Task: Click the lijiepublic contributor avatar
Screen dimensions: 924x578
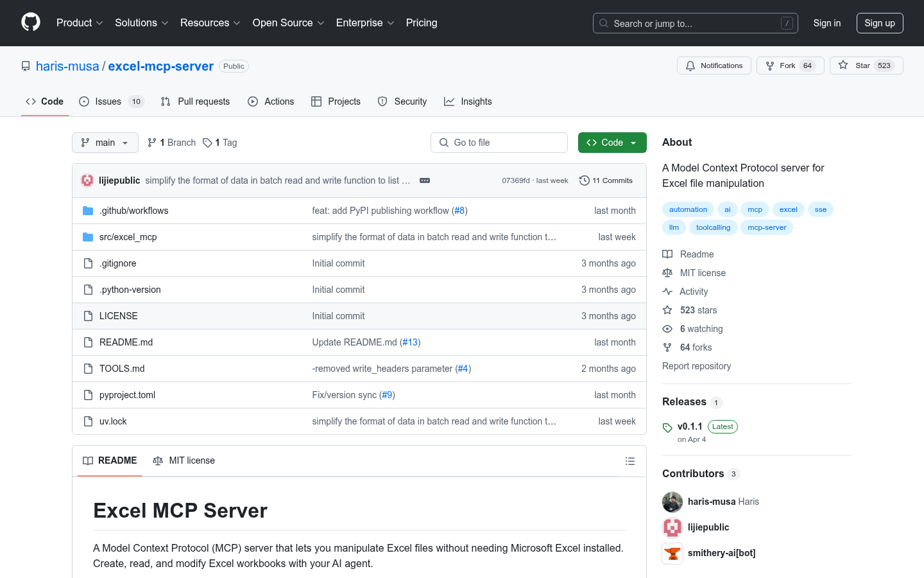Action: tap(672, 527)
